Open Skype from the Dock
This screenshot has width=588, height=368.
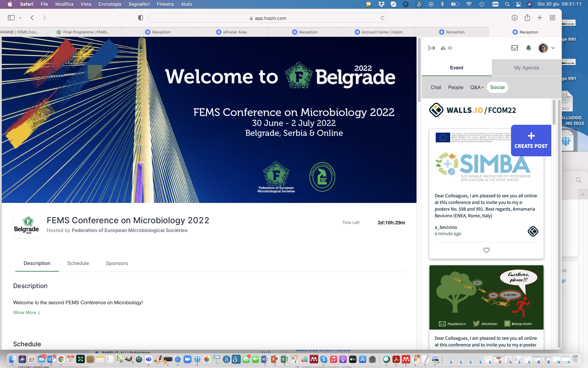[x=323, y=359]
